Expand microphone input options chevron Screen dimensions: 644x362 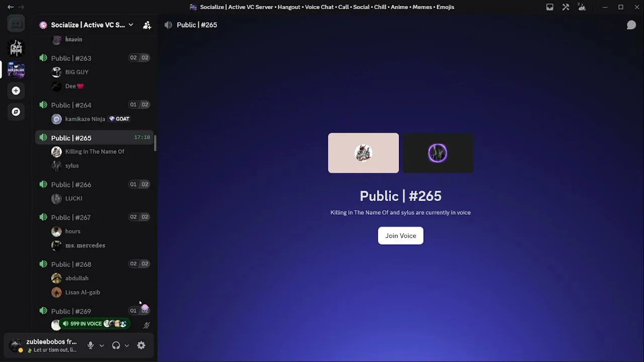click(x=102, y=345)
